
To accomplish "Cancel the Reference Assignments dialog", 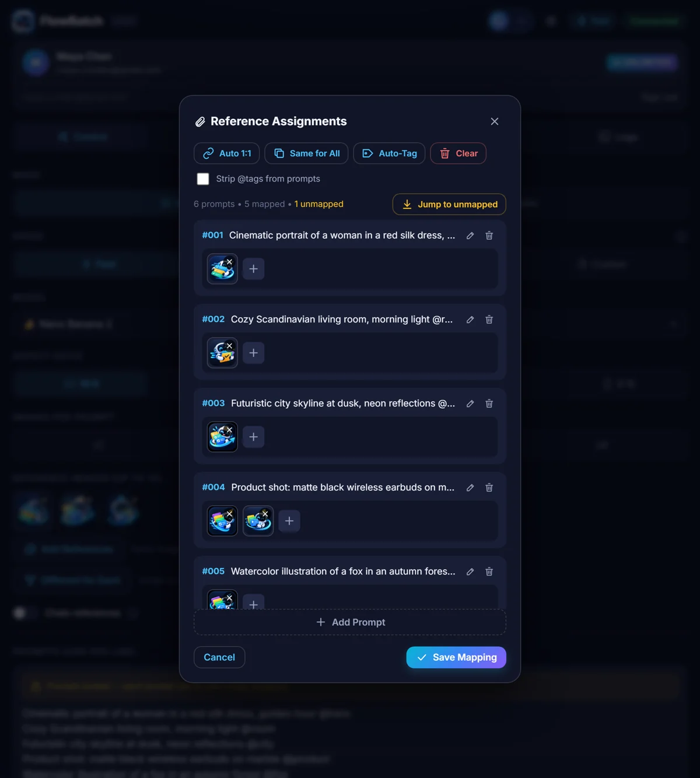I will click(219, 657).
